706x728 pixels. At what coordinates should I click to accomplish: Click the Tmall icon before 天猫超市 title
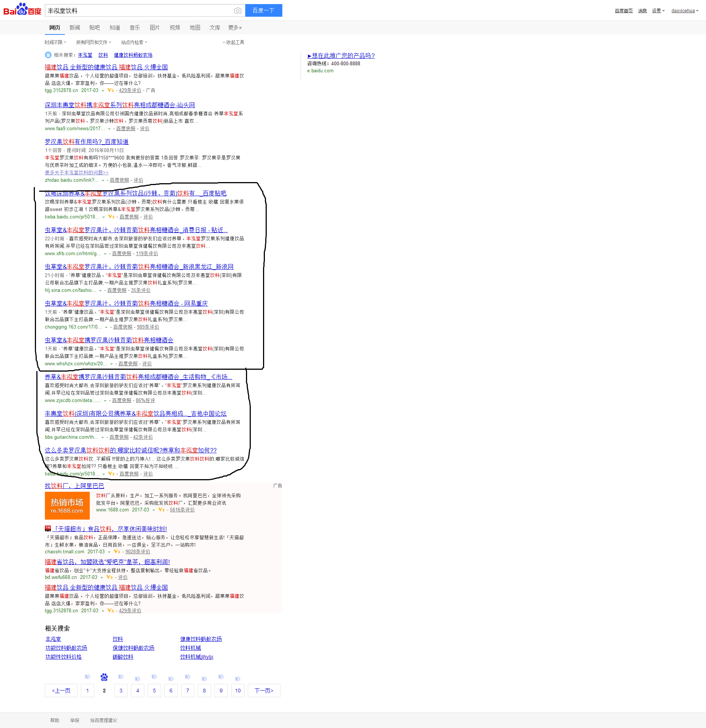pos(48,529)
